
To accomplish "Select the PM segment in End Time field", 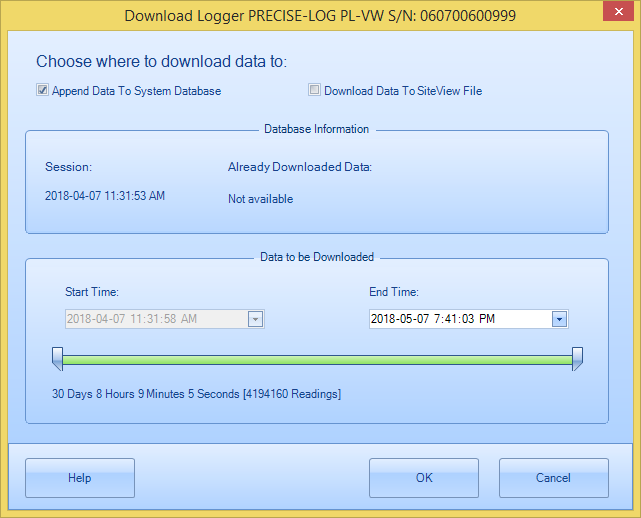I will [486, 319].
